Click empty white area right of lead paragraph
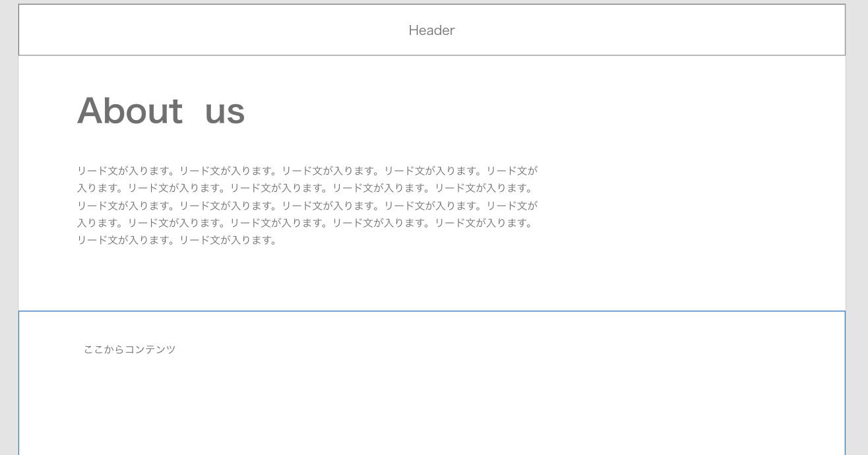This screenshot has height=455, width=868. pos(686,205)
